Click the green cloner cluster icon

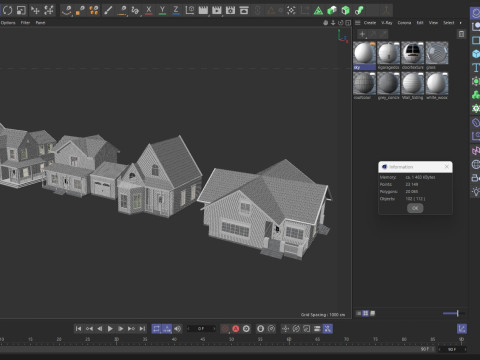(476, 95)
